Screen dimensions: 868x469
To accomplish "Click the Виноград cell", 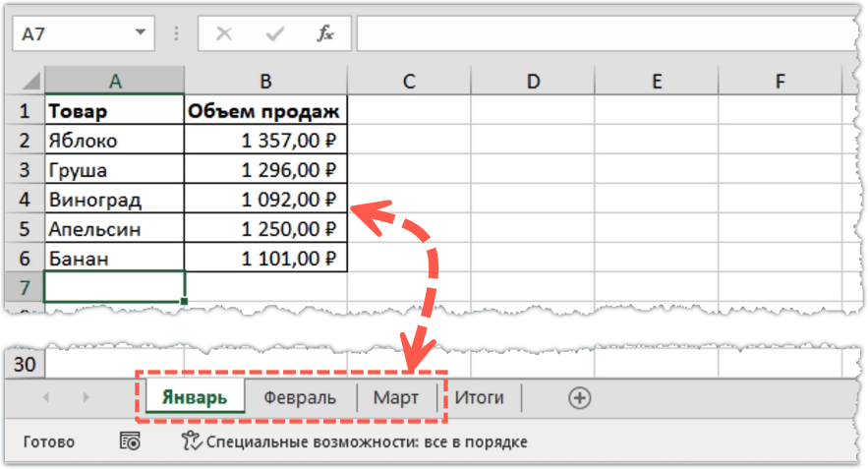I will pos(115,199).
